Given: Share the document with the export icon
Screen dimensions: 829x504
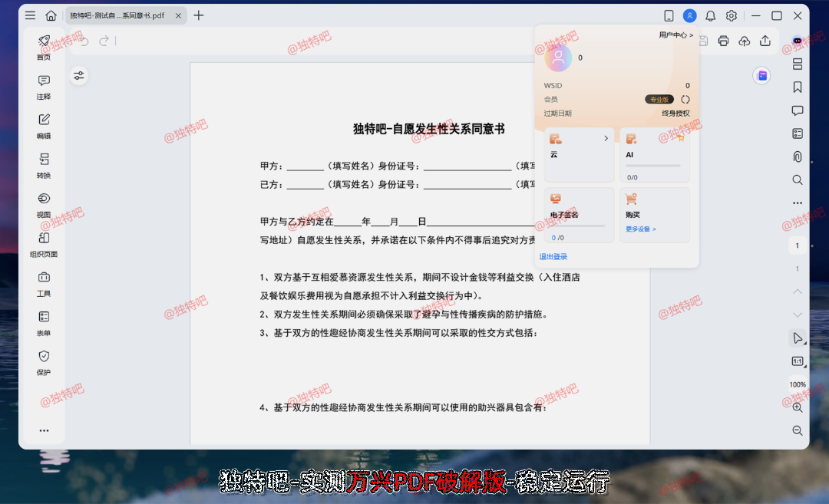Looking at the screenshot, I should tap(765, 41).
